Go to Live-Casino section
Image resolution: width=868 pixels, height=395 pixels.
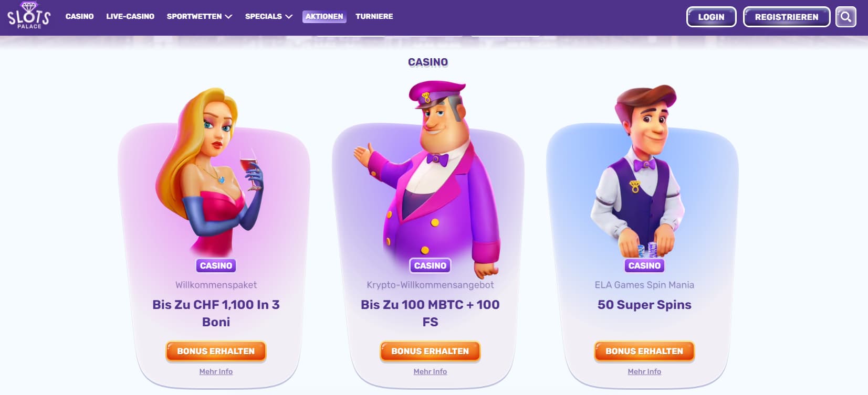coord(130,16)
